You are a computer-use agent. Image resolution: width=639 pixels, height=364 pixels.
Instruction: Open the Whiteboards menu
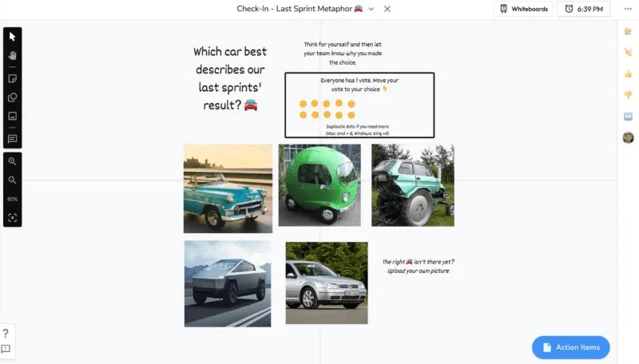(524, 9)
